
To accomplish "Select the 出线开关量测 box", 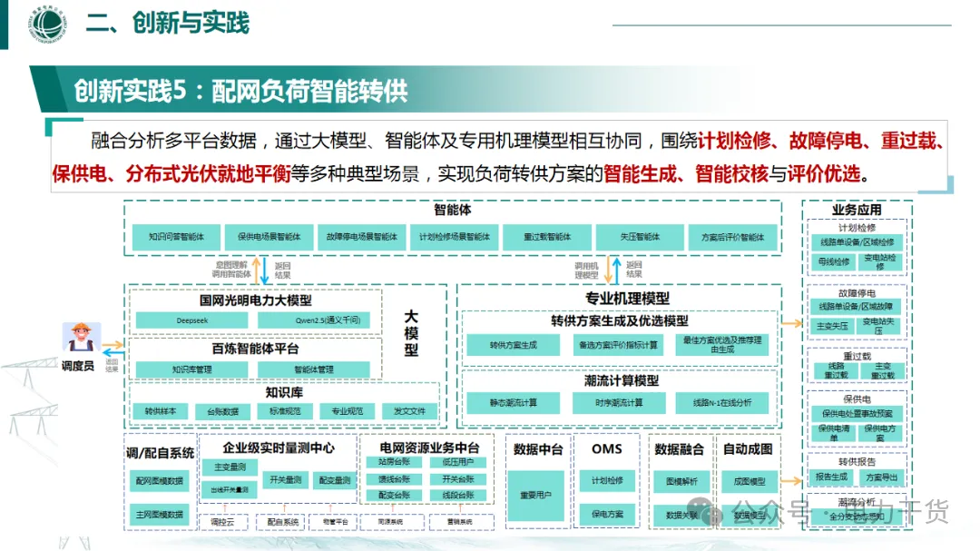I will (230, 489).
